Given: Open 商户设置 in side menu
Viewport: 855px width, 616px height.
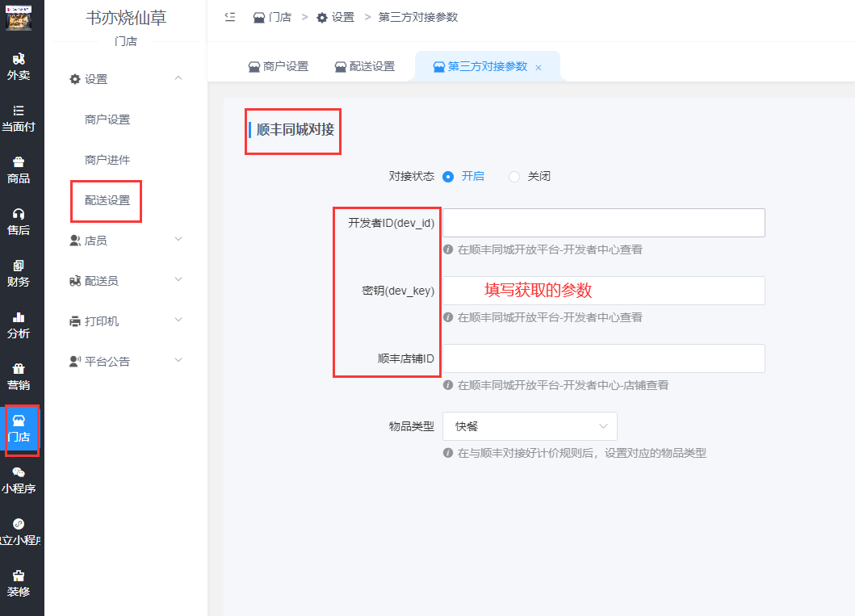Looking at the screenshot, I should click(107, 119).
